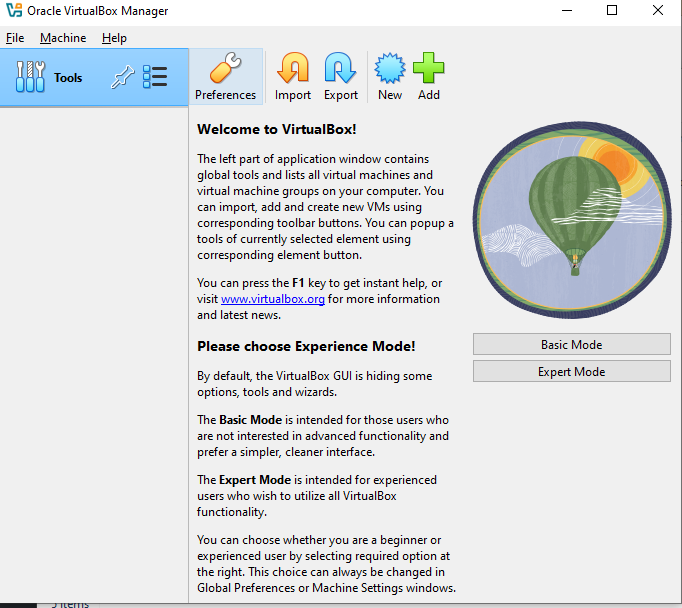
Task: Choose the Basic Mode button
Action: pos(571,344)
